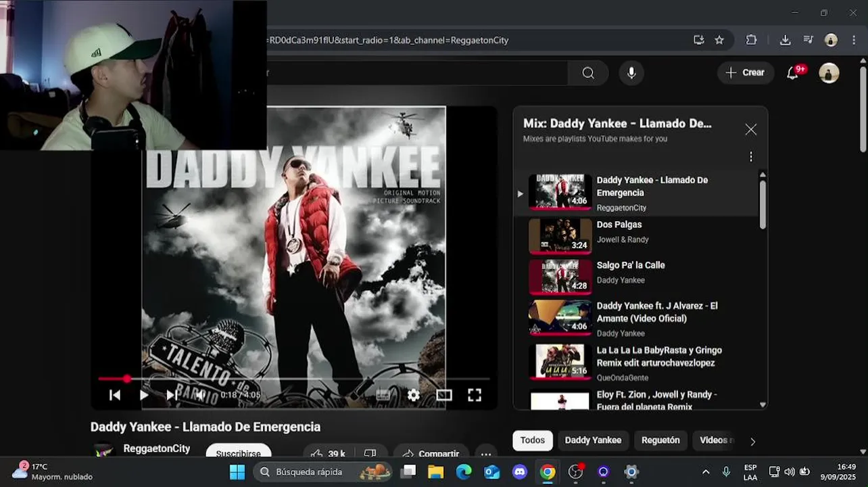Image resolution: width=868 pixels, height=487 pixels.
Task: Open Task View on the taskbar
Action: pos(408,471)
